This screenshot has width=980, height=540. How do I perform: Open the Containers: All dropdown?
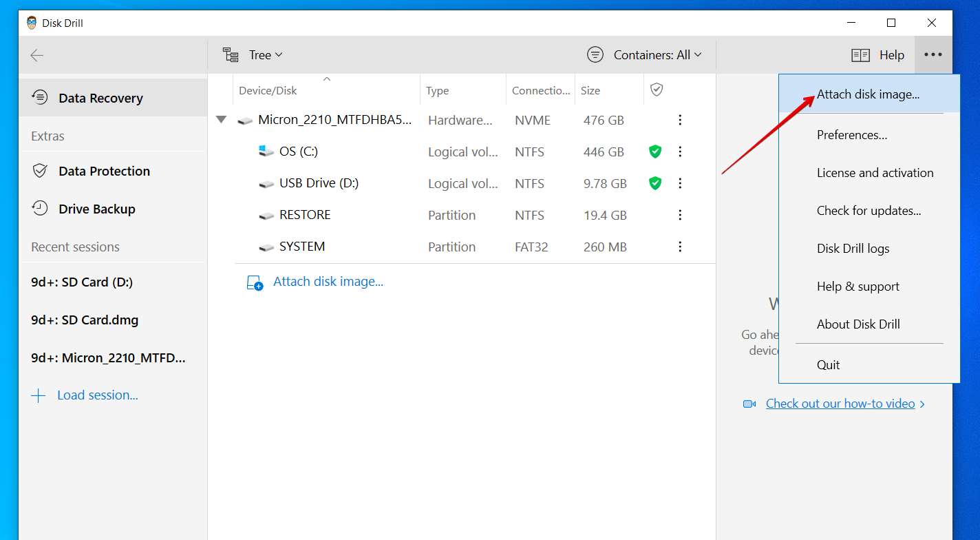coord(657,55)
